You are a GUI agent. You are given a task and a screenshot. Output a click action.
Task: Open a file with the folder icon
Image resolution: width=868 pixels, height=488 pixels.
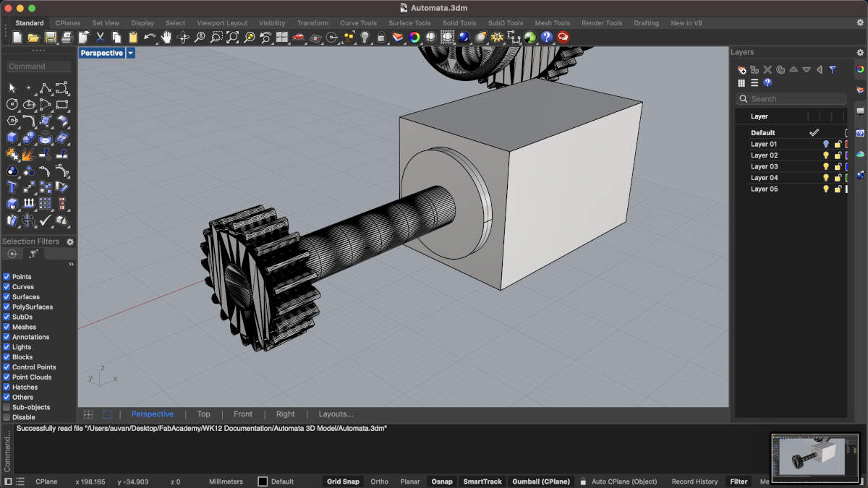[x=33, y=37]
